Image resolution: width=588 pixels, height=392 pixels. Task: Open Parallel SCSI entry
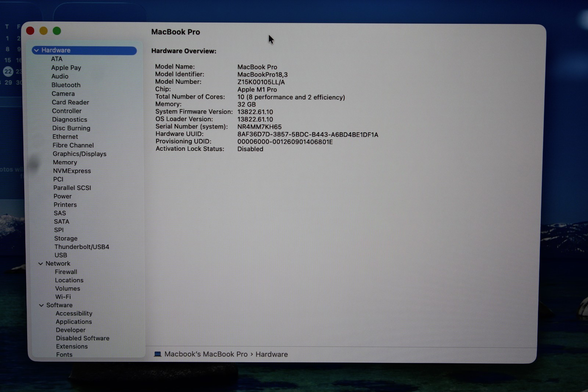[72, 188]
